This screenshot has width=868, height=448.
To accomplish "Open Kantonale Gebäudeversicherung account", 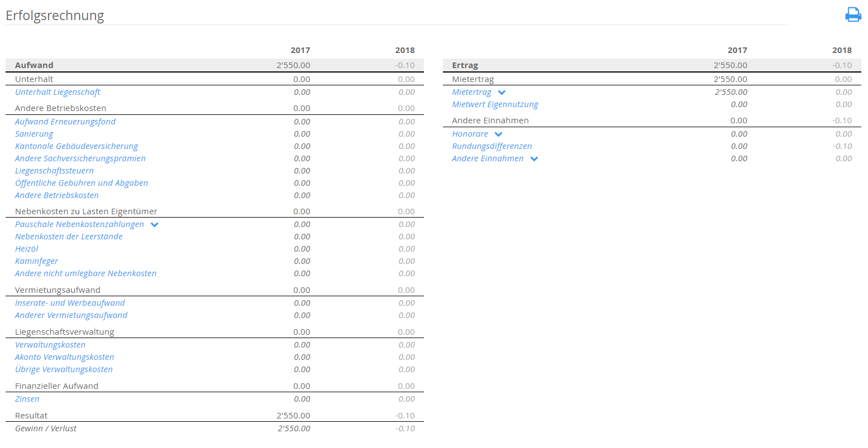I will 76,146.
